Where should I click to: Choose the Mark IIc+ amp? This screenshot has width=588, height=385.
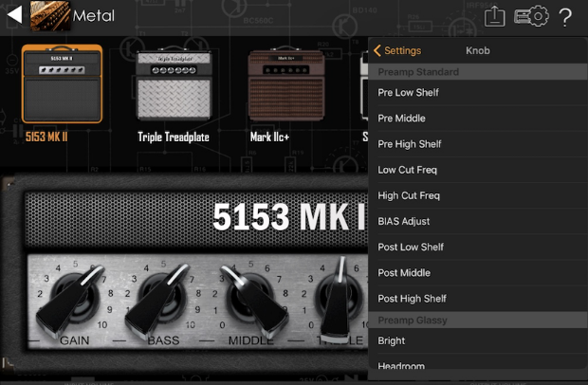tap(281, 85)
